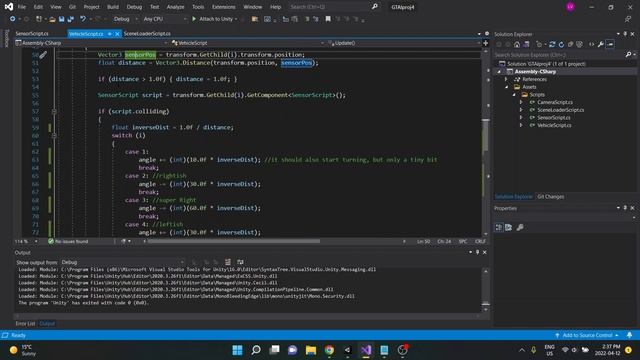640x360 pixels.
Task: Select VehicleScript.cs in Solution Explorer
Action: tap(554, 125)
